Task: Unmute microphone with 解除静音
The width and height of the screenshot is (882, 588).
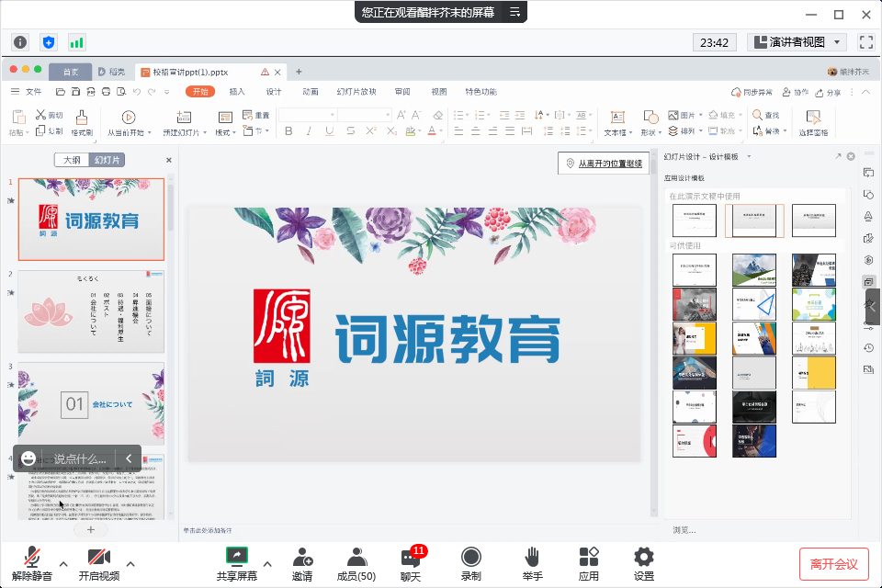Action: click(32, 562)
